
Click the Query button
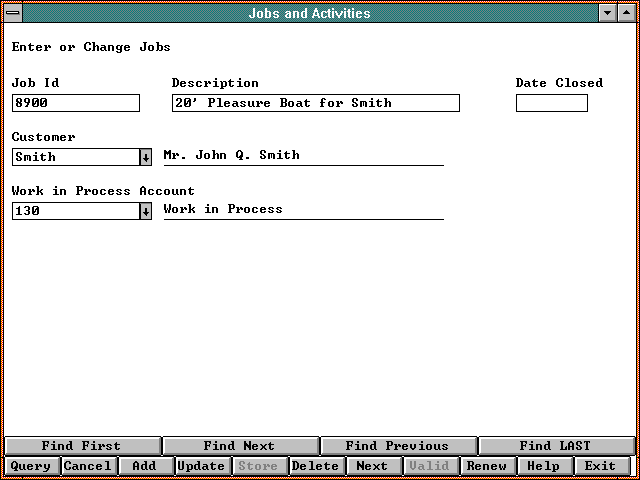click(x=31, y=466)
